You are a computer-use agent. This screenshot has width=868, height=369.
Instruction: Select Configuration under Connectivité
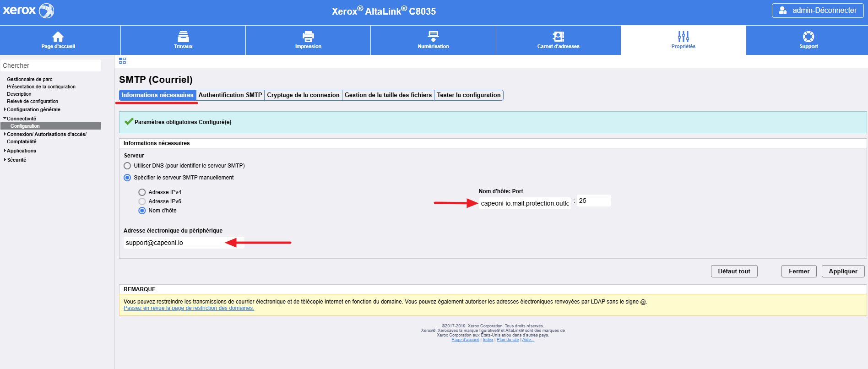[51, 126]
